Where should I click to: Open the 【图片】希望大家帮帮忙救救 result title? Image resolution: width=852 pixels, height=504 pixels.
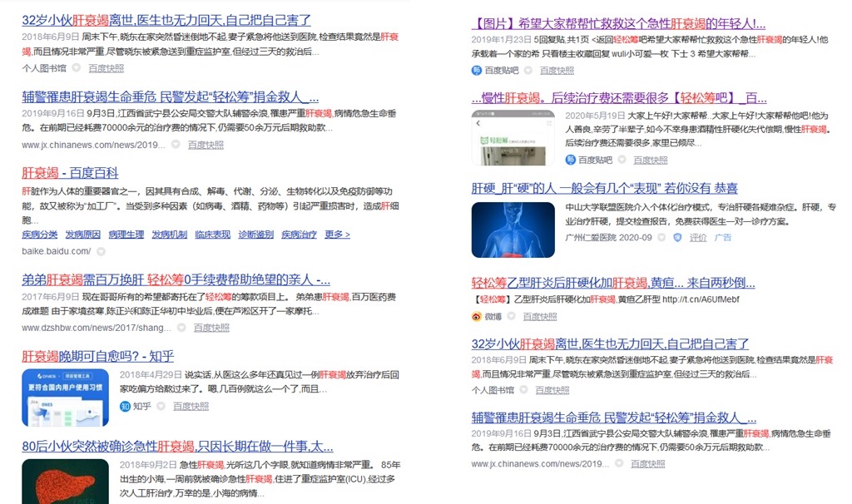coord(619,23)
